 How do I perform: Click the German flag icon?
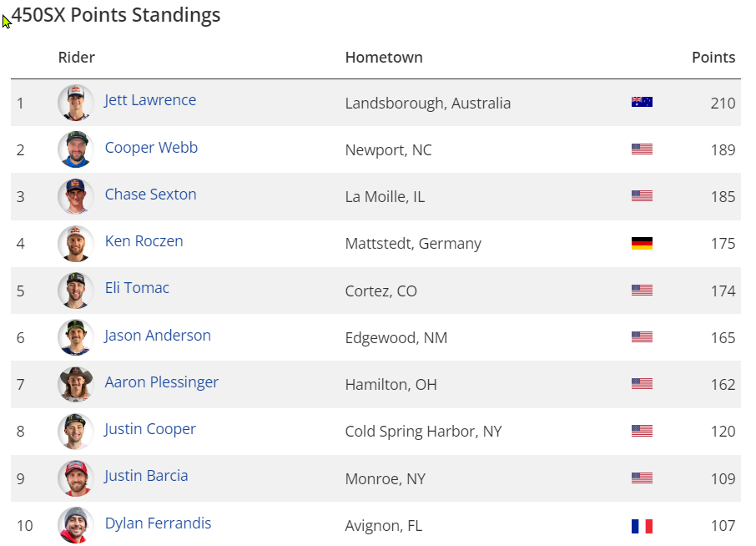click(x=642, y=244)
